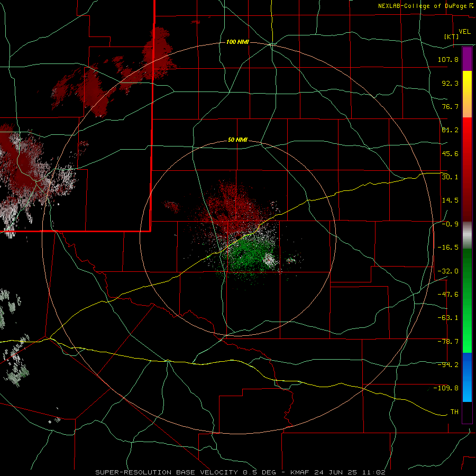Select the 107.8 velocity scale value
Image resolution: width=476 pixels, height=476 pixels.
tap(448, 59)
